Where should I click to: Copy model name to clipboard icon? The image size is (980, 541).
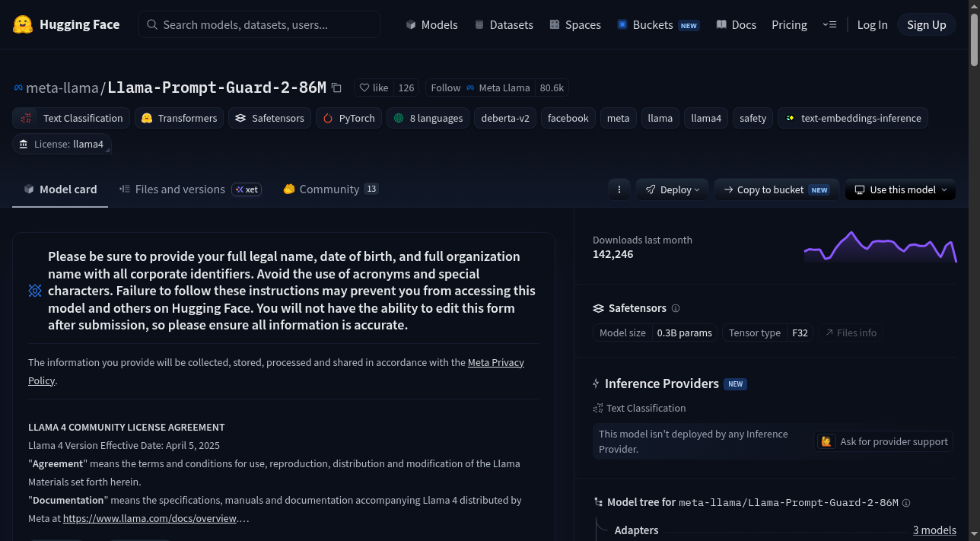[336, 88]
